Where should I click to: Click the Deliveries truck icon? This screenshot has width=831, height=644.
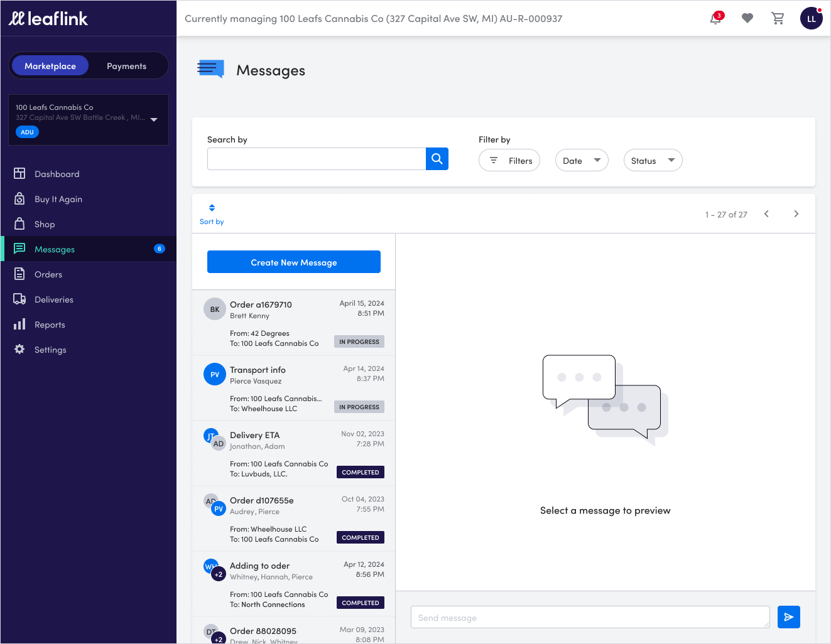(x=19, y=299)
